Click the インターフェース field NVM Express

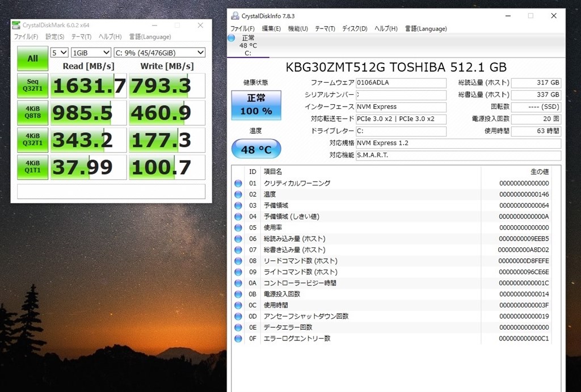pos(401,107)
